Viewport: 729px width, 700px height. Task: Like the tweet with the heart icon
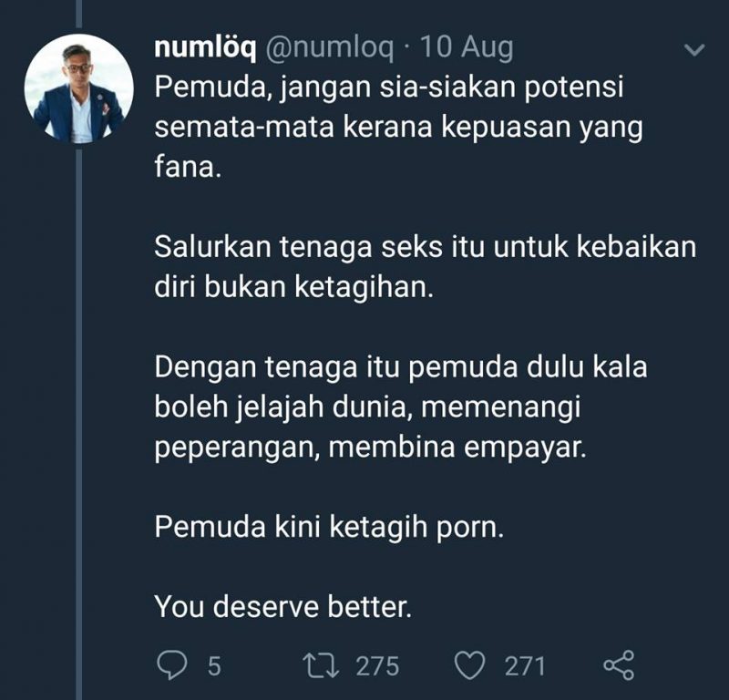click(x=469, y=665)
